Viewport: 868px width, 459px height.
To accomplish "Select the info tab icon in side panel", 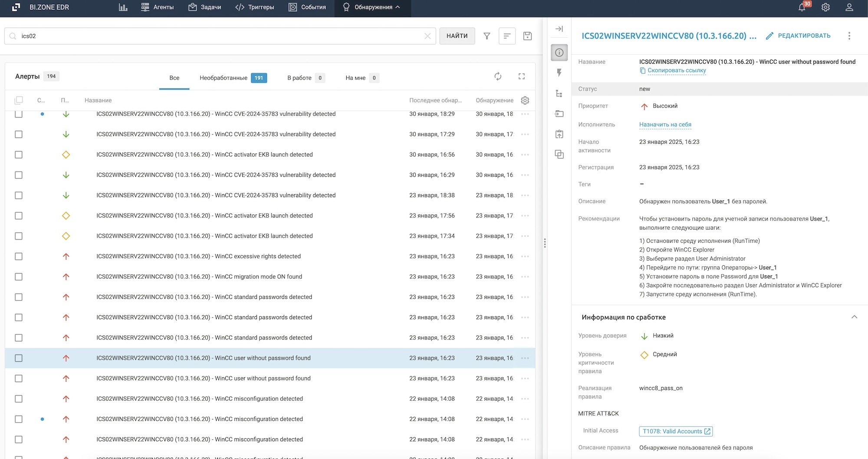I will tap(559, 53).
